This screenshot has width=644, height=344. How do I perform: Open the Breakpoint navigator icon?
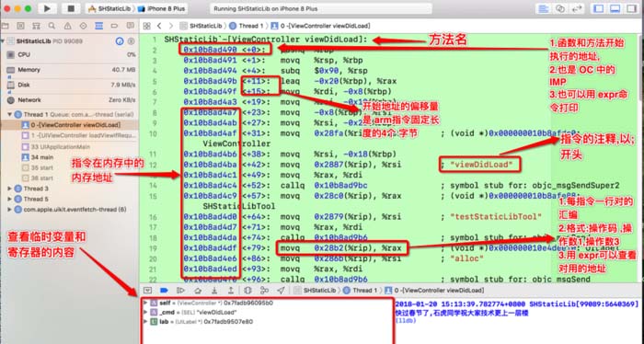115,26
